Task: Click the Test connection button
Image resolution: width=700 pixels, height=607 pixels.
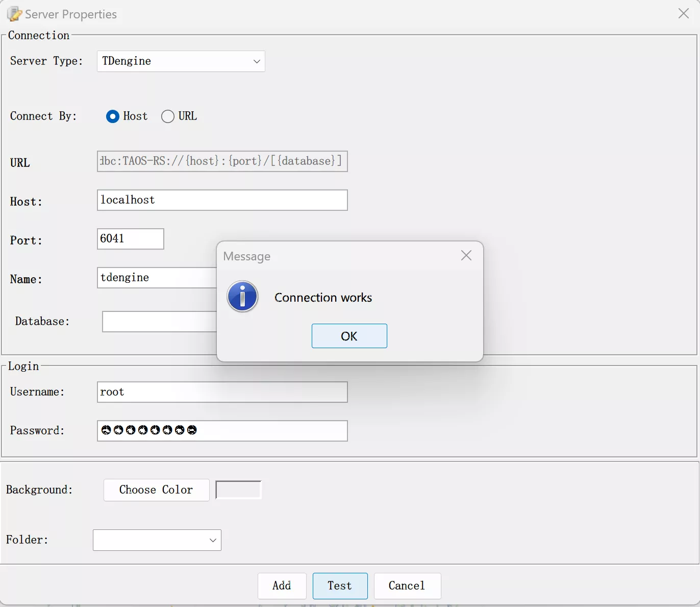Action: tap(340, 586)
